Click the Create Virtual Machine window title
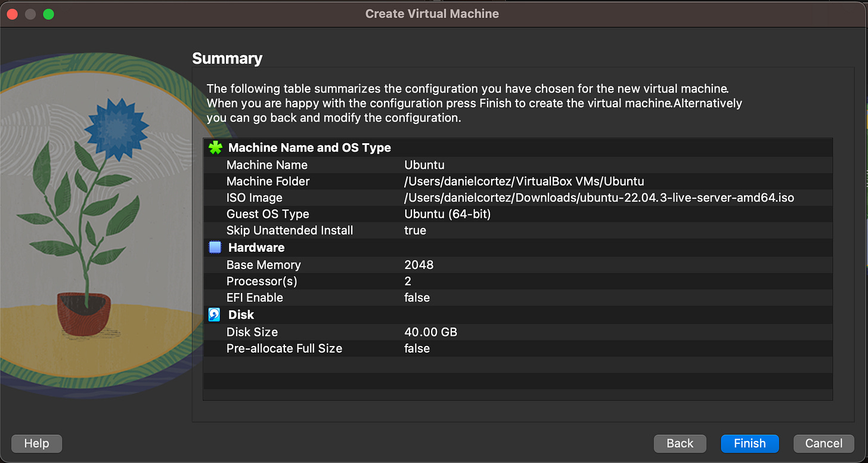Screen dimensions: 868x463 432,13
